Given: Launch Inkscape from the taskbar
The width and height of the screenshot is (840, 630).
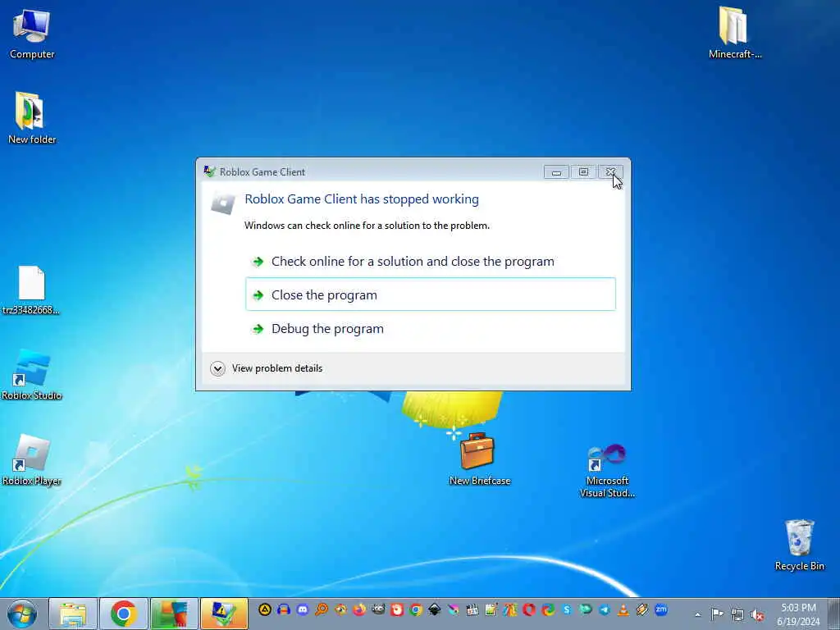Looking at the screenshot, I should pos(435,609).
